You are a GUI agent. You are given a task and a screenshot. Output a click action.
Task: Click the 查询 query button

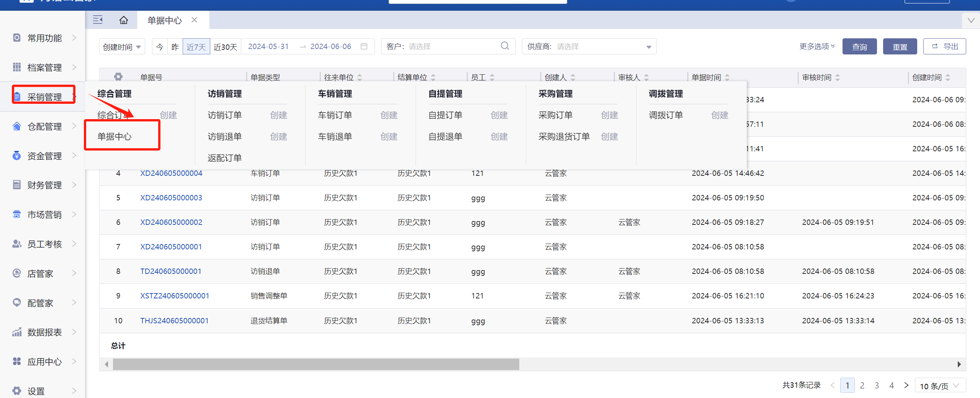click(859, 47)
